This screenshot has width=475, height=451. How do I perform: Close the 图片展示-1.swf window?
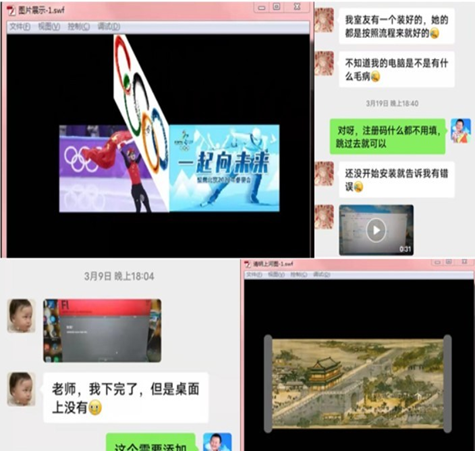point(297,7)
